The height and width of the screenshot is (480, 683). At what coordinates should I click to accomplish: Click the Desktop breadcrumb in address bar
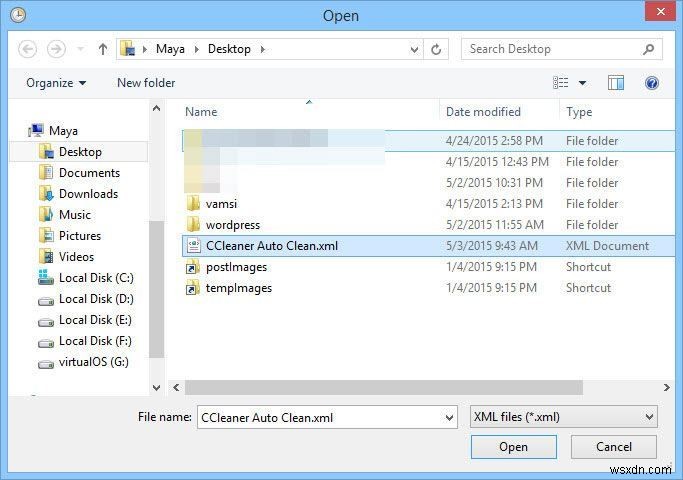[229, 49]
